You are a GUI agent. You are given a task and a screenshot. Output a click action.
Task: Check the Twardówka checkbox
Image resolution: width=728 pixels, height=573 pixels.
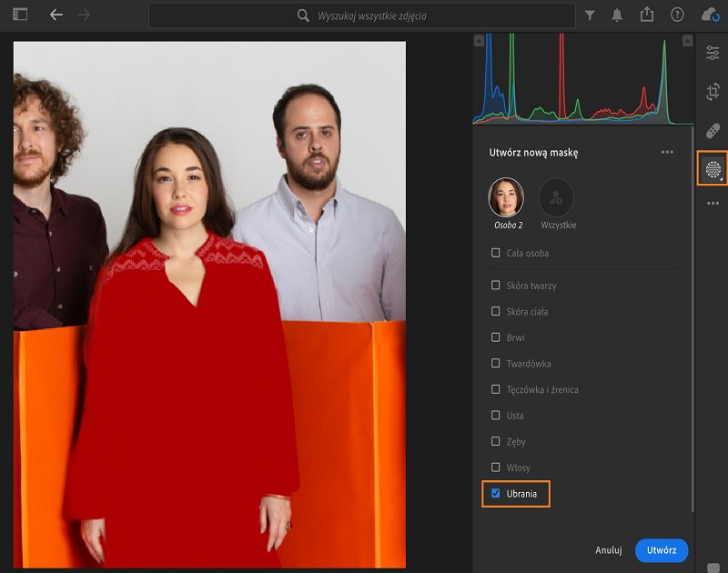496,363
